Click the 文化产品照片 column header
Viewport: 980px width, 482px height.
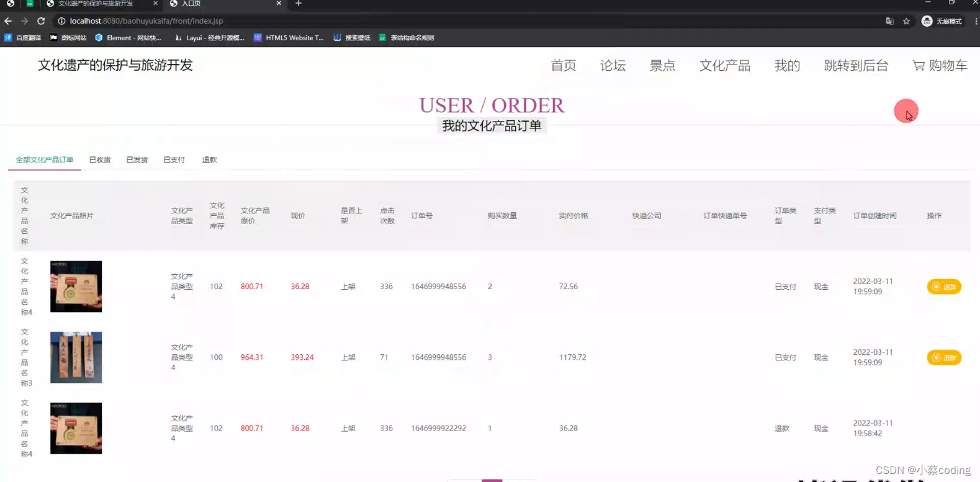tap(72, 216)
